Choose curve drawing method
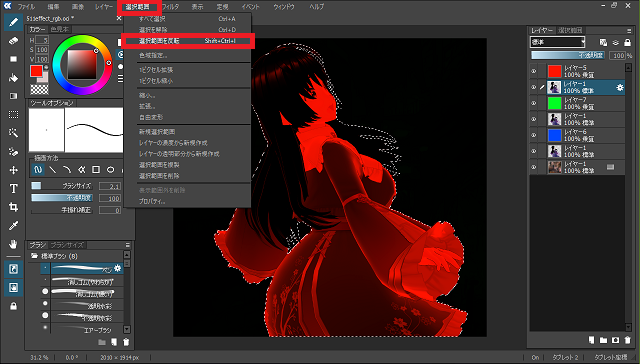Image resolution: width=640 pixels, height=364 pixels. point(67,169)
